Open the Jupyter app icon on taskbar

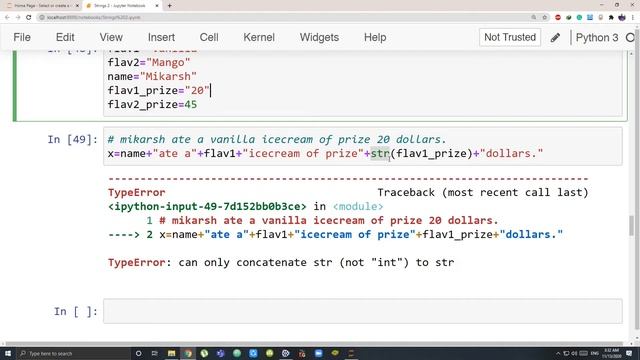coord(351,353)
